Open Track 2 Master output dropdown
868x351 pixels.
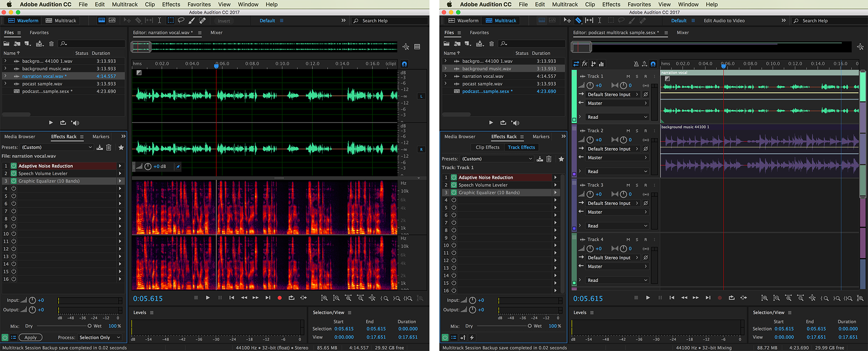click(x=617, y=157)
